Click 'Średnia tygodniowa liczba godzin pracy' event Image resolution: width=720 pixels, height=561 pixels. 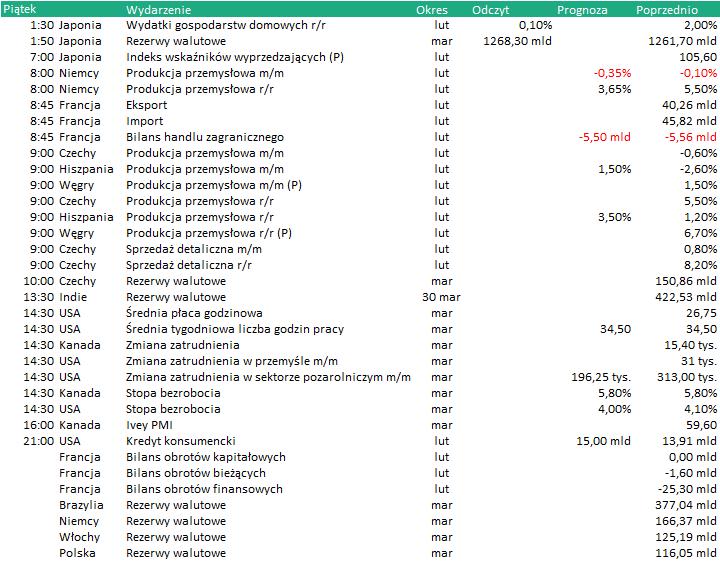[x=235, y=329]
